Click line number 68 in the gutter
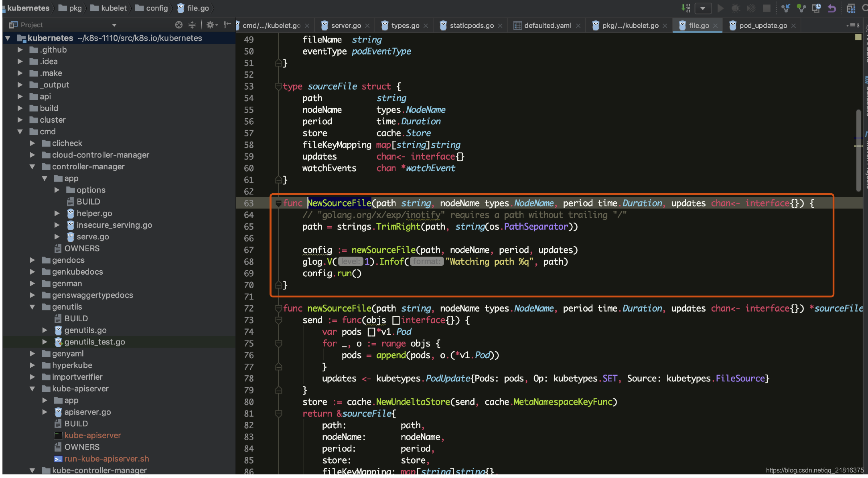Screen dimensions: 868x478 click(x=249, y=262)
